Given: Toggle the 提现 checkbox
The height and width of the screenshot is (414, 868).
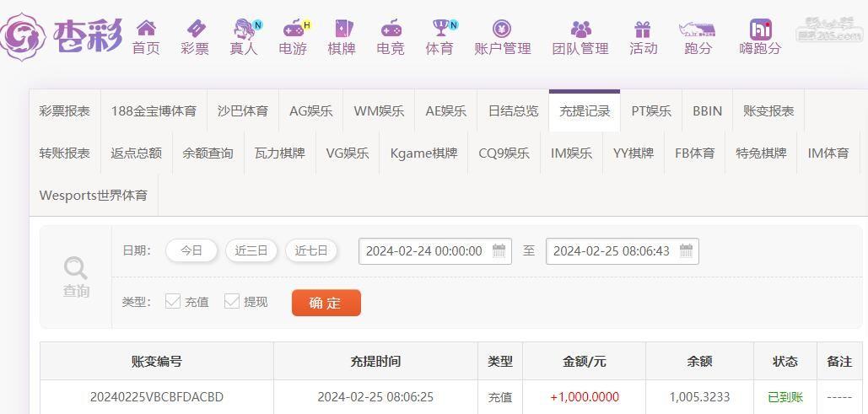Looking at the screenshot, I should [x=232, y=301].
